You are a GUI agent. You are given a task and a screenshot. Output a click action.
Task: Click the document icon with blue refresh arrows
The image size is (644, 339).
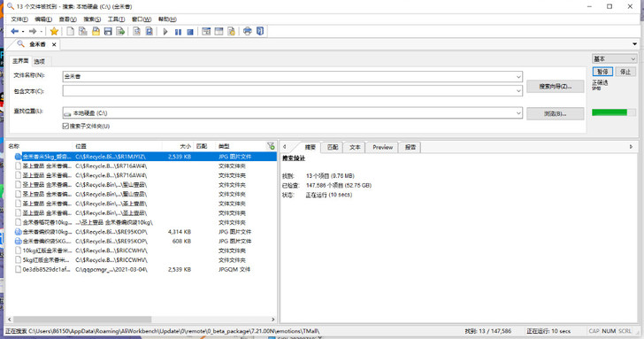click(149, 31)
